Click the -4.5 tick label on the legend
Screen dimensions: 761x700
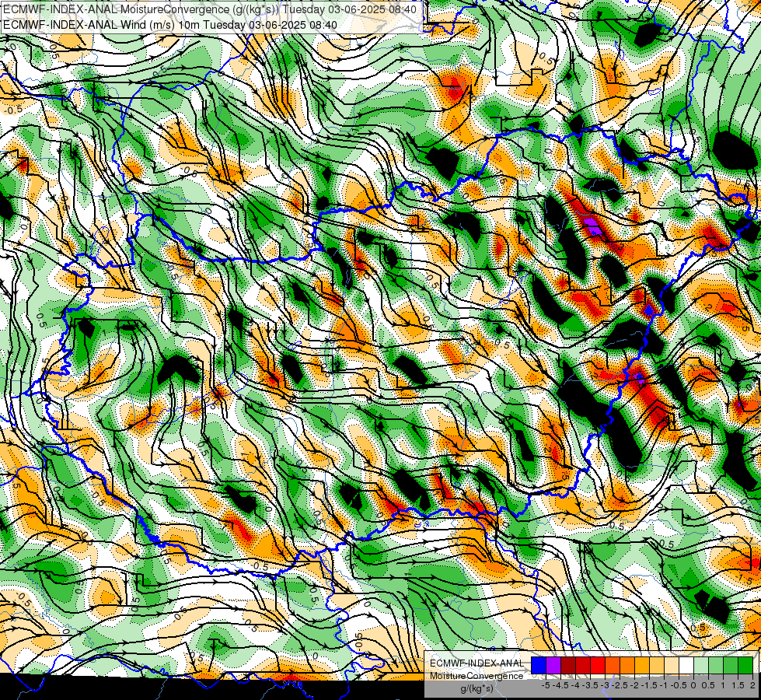(x=560, y=685)
